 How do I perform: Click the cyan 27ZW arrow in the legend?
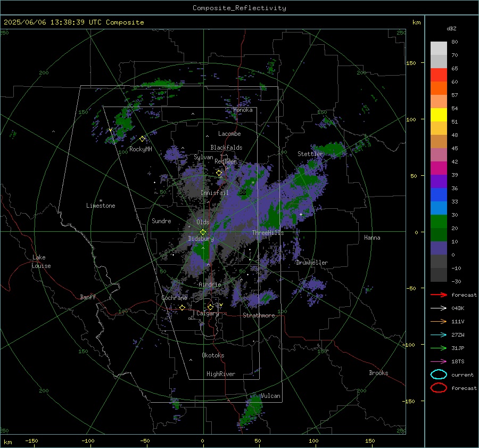coord(439,335)
